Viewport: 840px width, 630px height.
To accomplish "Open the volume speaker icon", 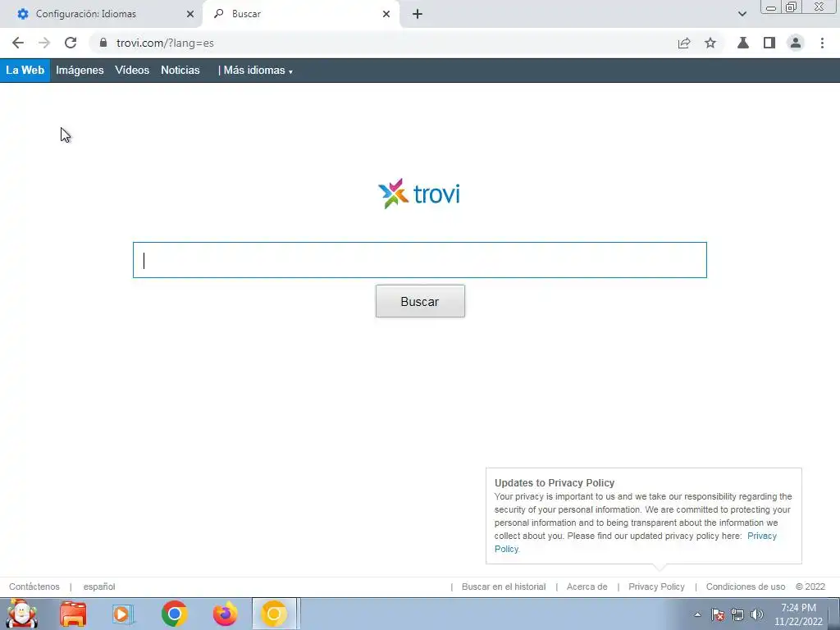I will point(757,614).
